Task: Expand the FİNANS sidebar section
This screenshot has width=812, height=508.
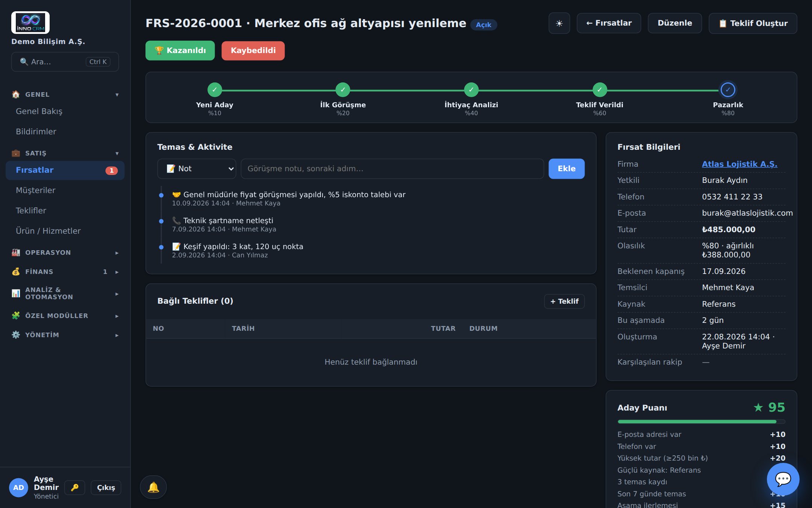Action: click(x=65, y=272)
